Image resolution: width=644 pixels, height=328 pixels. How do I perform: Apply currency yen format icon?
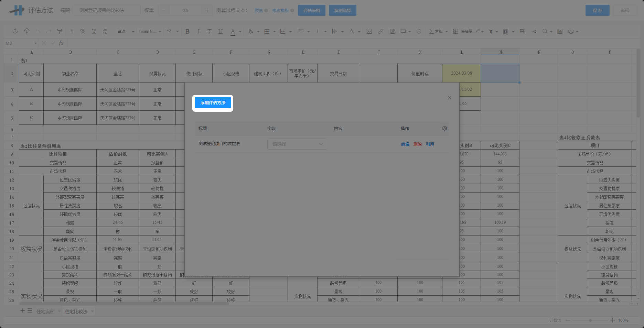[72, 31]
